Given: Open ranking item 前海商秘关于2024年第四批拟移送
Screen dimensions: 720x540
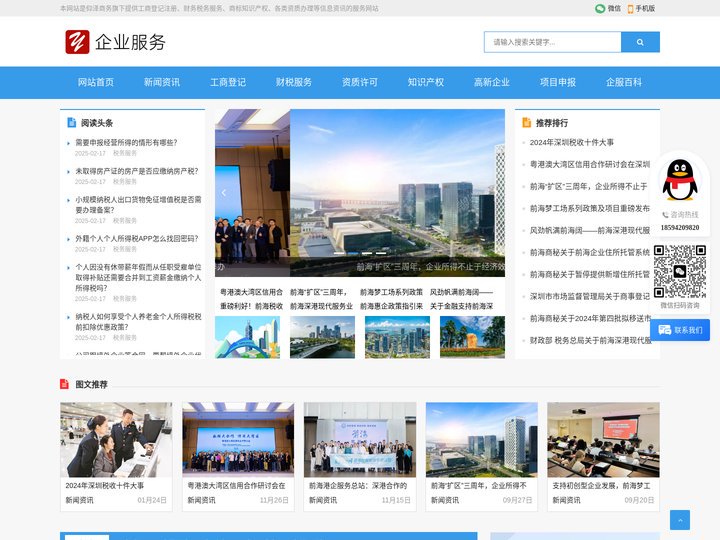Looking at the screenshot, I should [590, 318].
